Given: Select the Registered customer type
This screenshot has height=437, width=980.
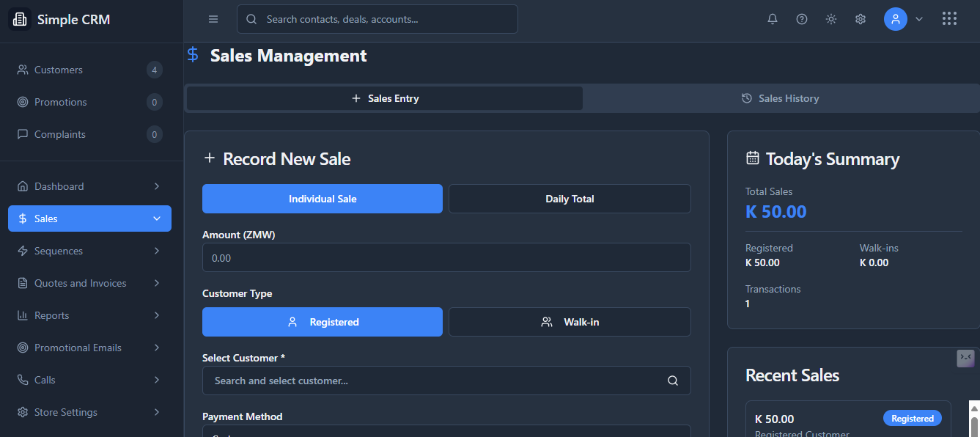Looking at the screenshot, I should click(x=322, y=321).
